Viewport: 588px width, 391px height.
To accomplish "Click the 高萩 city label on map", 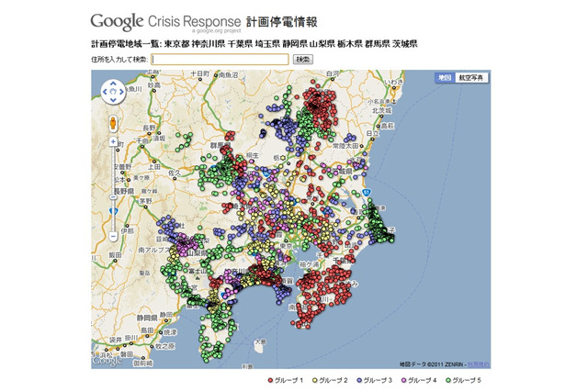I will click(x=388, y=127).
